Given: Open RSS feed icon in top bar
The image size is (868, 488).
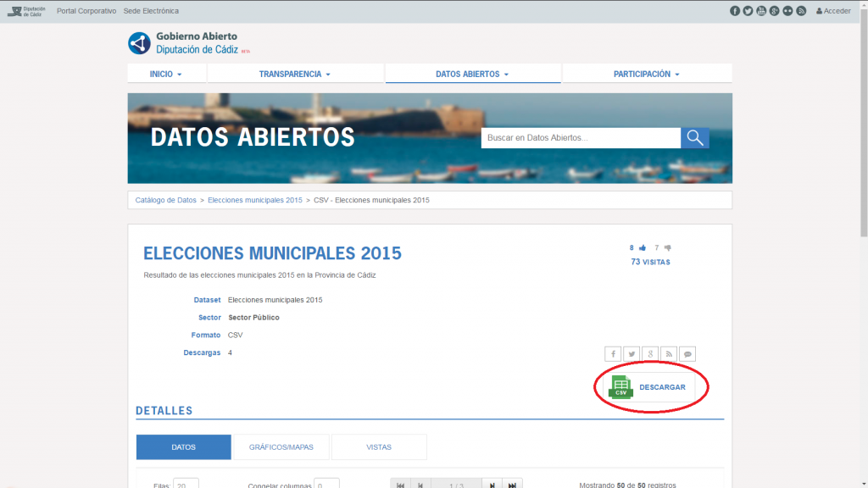Looking at the screenshot, I should 801,11.
